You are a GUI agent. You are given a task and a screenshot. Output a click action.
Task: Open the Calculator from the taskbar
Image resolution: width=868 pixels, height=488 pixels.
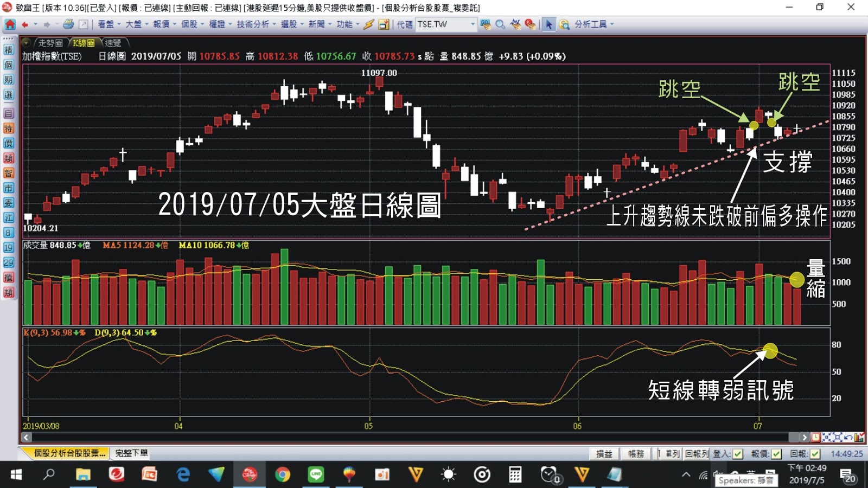pos(515,475)
